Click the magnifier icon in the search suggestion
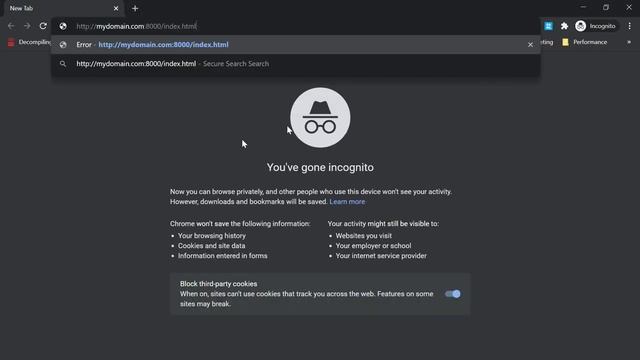Image resolution: width=640 pixels, height=360 pixels. pos(63,64)
